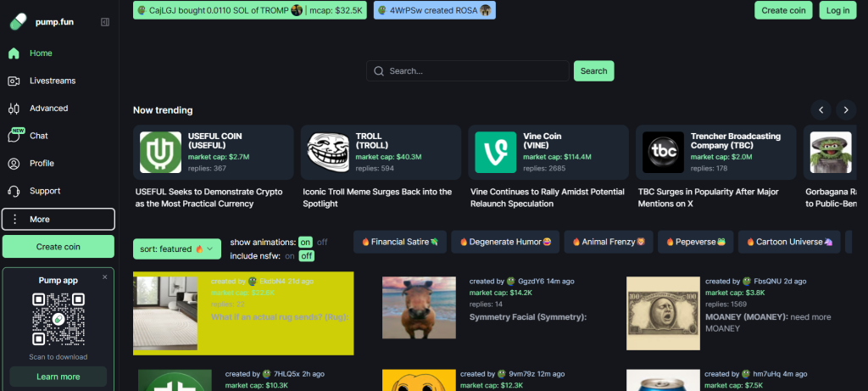The width and height of the screenshot is (868, 391).
Task: Click the tbc logo thumbnail
Action: coord(663,153)
